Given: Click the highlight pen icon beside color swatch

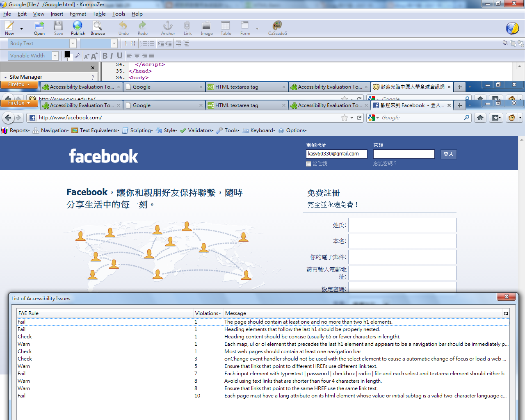Looking at the screenshot, I should point(77,55).
